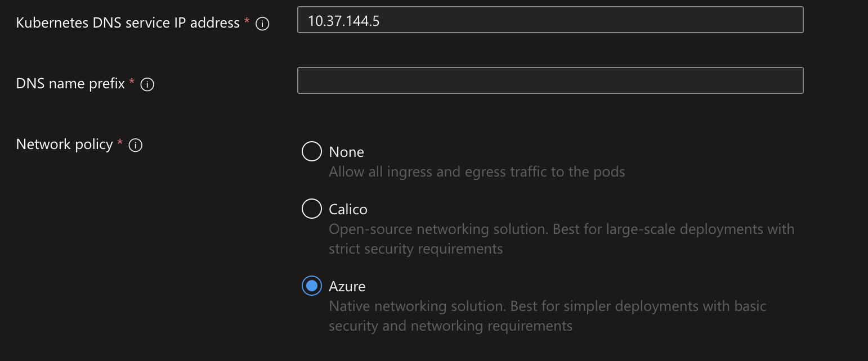Viewport: 868px width, 361px height.
Task: Show info for Kubernetes DNS service IP address
Action: tap(262, 24)
